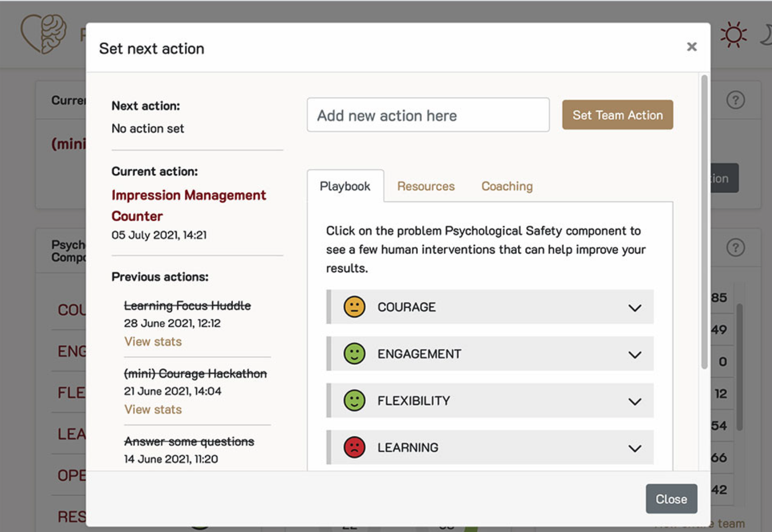
Task: Expand the COURAGE interventions section
Action: click(x=635, y=307)
